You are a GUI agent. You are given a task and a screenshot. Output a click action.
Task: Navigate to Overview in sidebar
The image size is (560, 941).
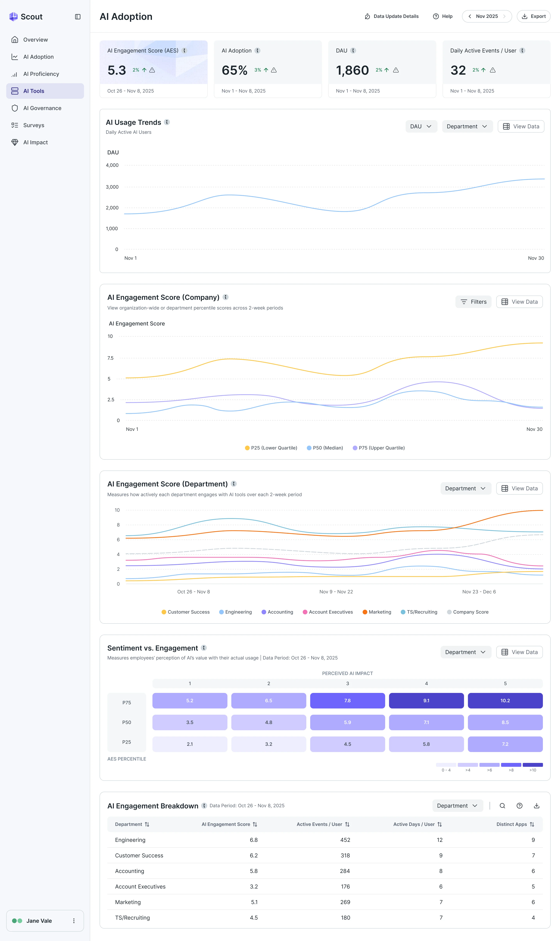[x=45, y=40]
